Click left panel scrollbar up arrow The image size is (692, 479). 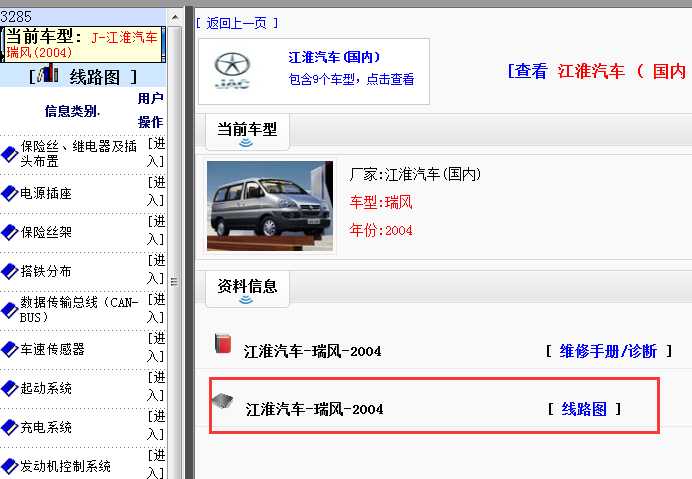[x=175, y=18]
